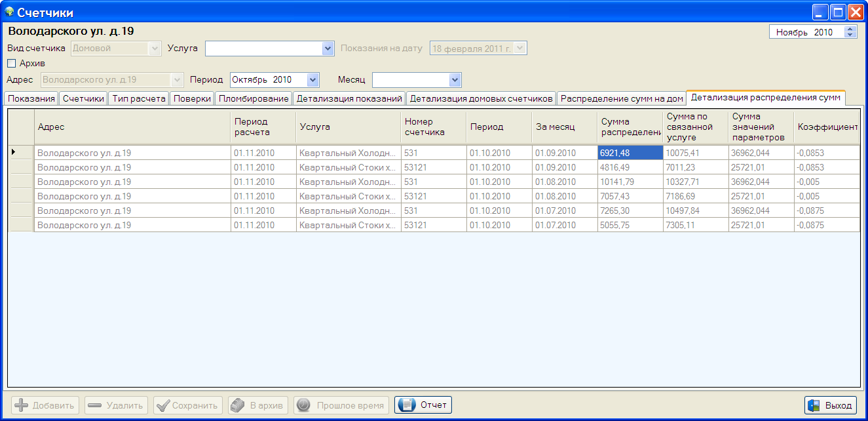Switch to the Показания tab

31,99
